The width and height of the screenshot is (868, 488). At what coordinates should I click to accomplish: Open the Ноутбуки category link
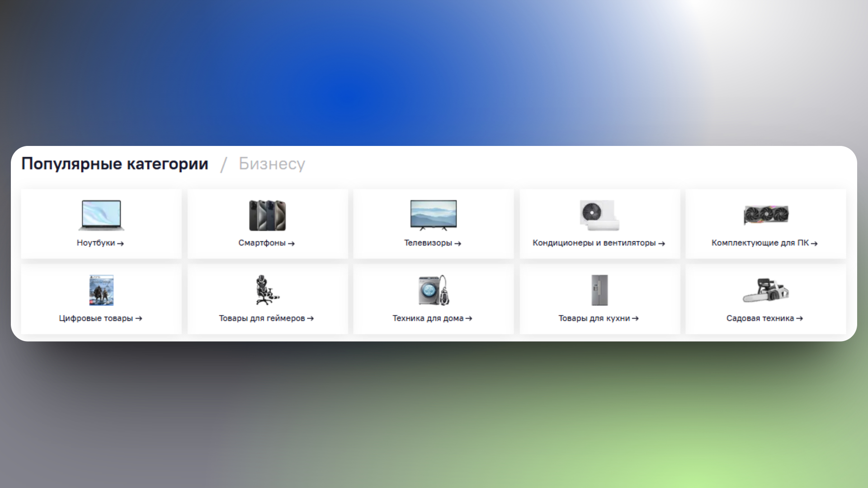(x=96, y=243)
